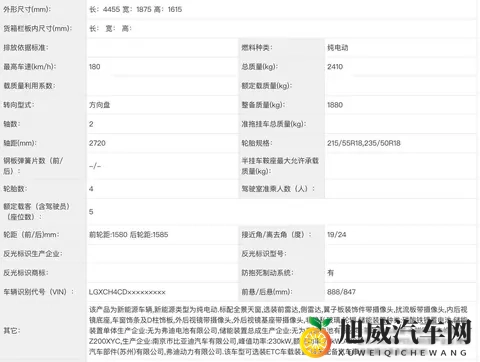480x362 pixels.
Task: Click the 接近角/离去角 (度) label
Action: (276, 234)
